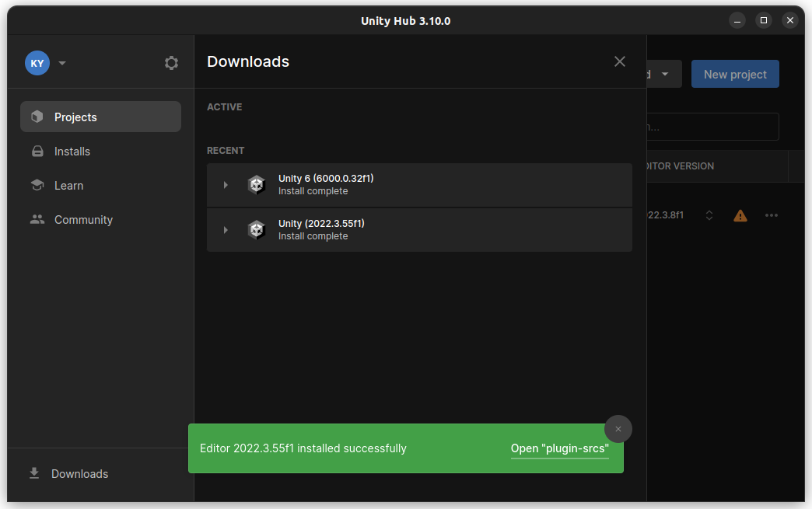Open "plugin-srcs" link in notification
The width and height of the screenshot is (812, 509).
(559, 448)
